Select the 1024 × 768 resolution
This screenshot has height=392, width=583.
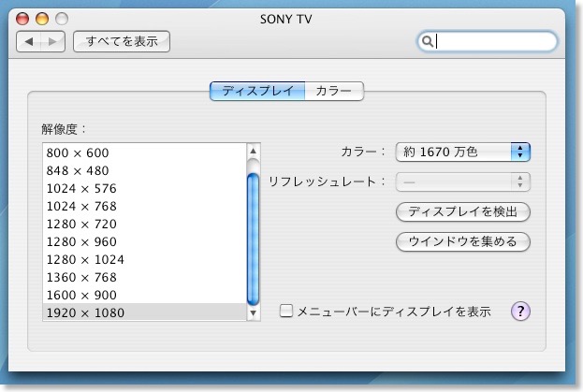coord(144,206)
